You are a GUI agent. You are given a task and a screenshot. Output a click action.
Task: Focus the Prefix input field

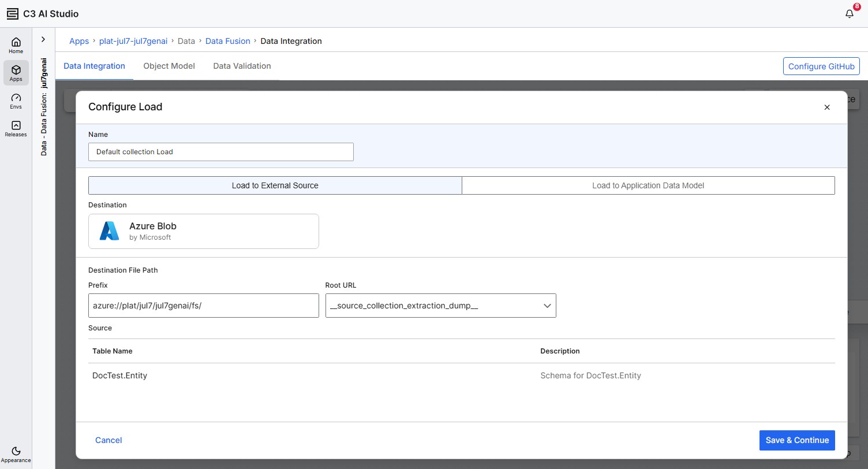click(204, 306)
